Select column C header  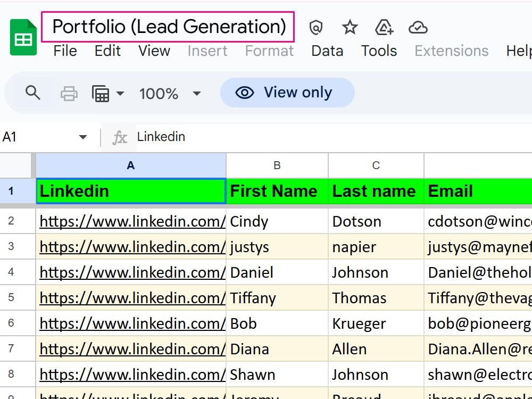tap(376, 165)
